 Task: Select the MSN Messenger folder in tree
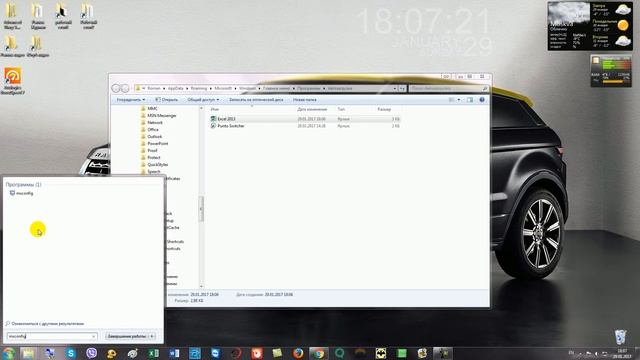pos(162,116)
